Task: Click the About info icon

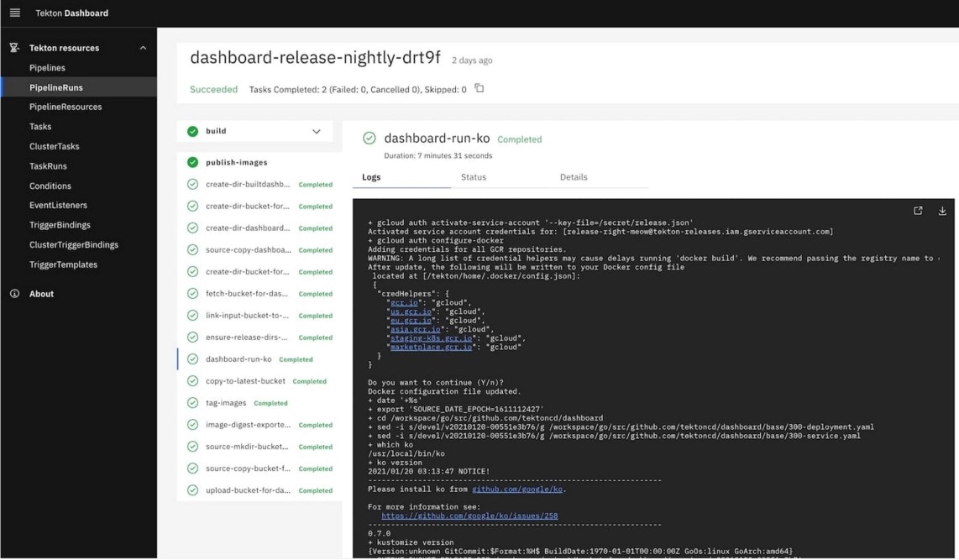Action: [14, 294]
